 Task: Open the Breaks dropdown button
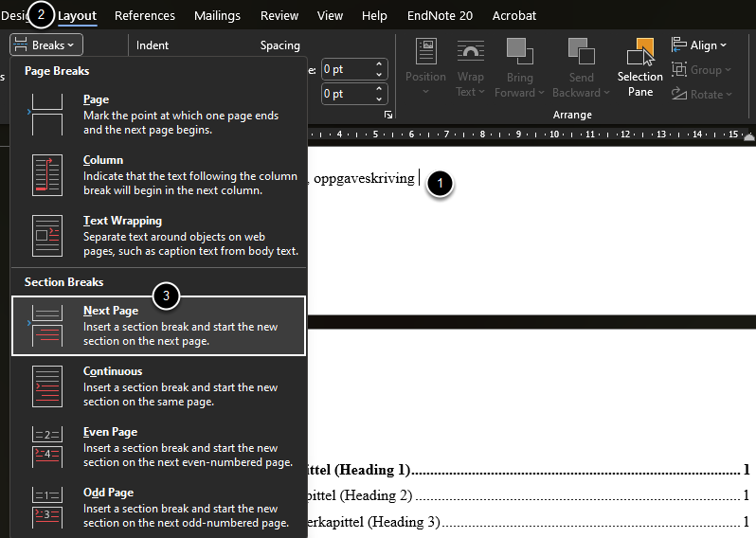46,45
